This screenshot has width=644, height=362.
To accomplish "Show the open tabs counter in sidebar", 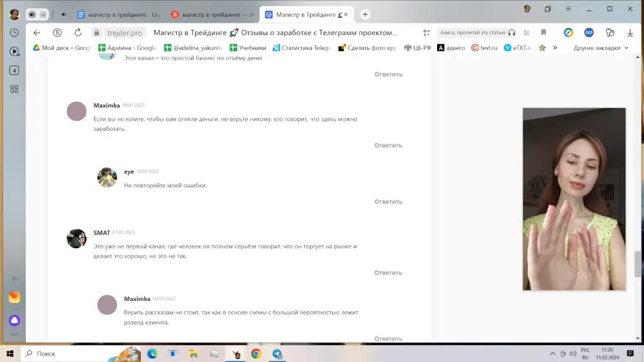I will click(x=14, y=70).
